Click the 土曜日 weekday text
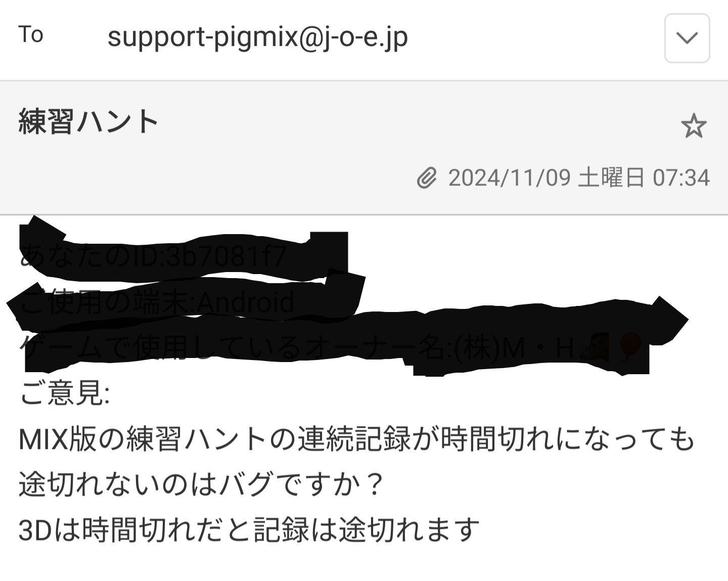The image size is (728, 581). click(612, 178)
